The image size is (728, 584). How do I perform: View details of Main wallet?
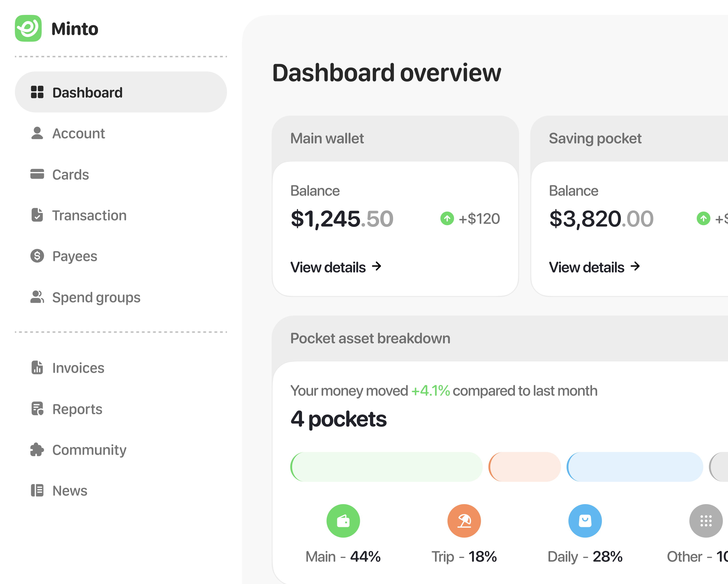point(336,267)
